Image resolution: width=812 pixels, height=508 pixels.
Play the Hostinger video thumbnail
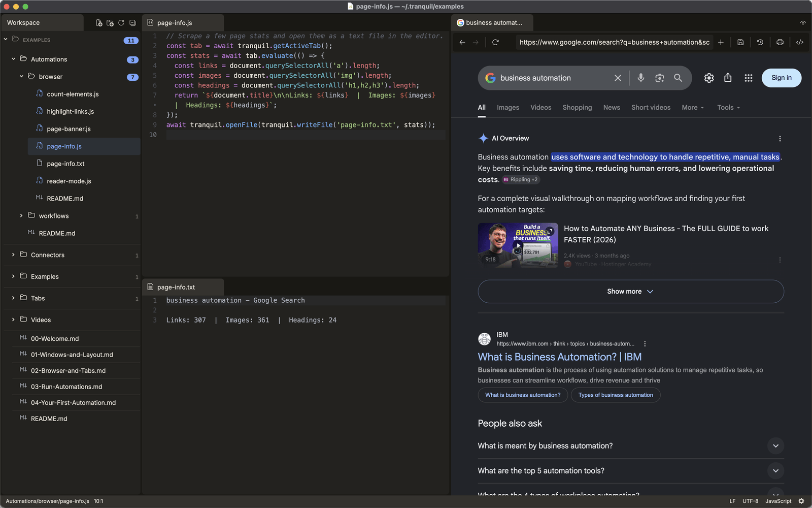click(x=518, y=245)
